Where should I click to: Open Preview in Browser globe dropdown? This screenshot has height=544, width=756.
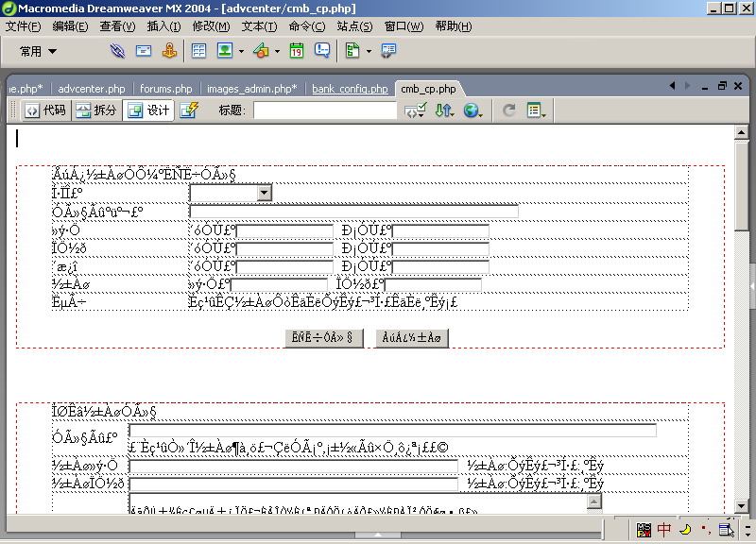[473, 110]
